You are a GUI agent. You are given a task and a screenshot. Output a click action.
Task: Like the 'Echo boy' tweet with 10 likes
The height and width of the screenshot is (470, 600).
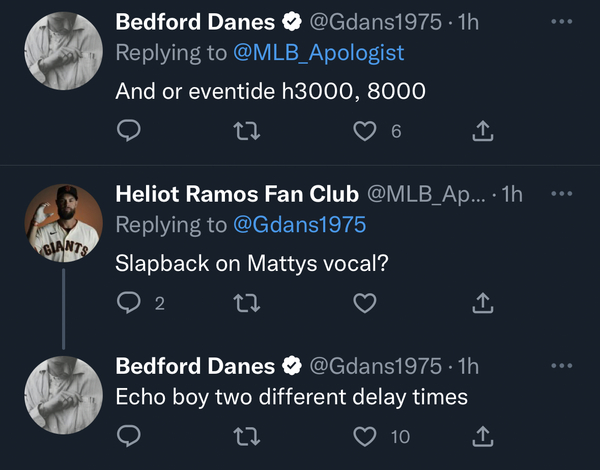[365, 436]
